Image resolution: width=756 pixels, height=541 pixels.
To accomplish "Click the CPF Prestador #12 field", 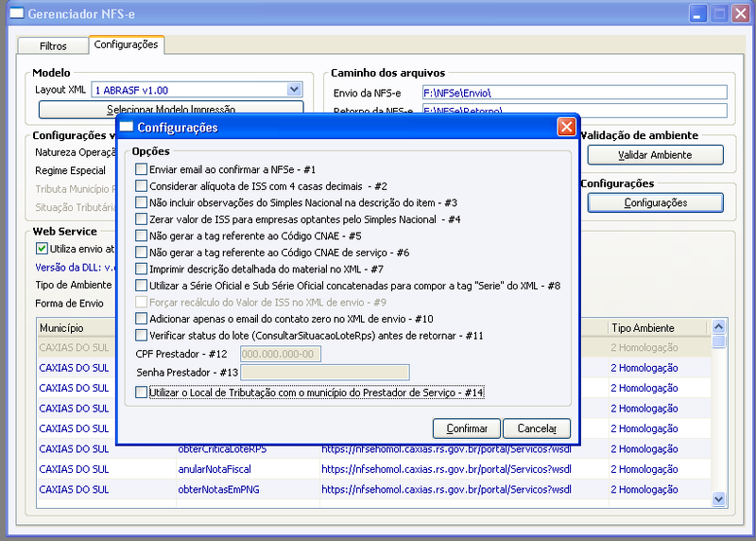I will click(x=281, y=354).
